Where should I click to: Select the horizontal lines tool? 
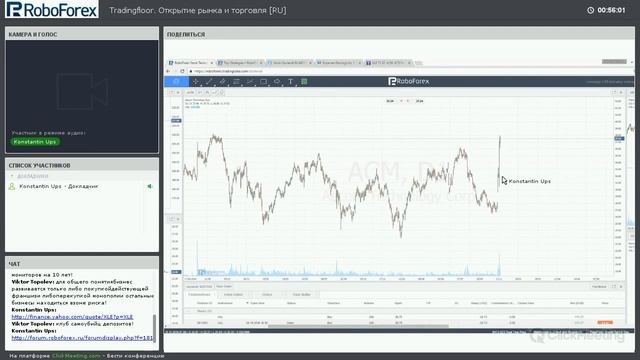pos(236,82)
